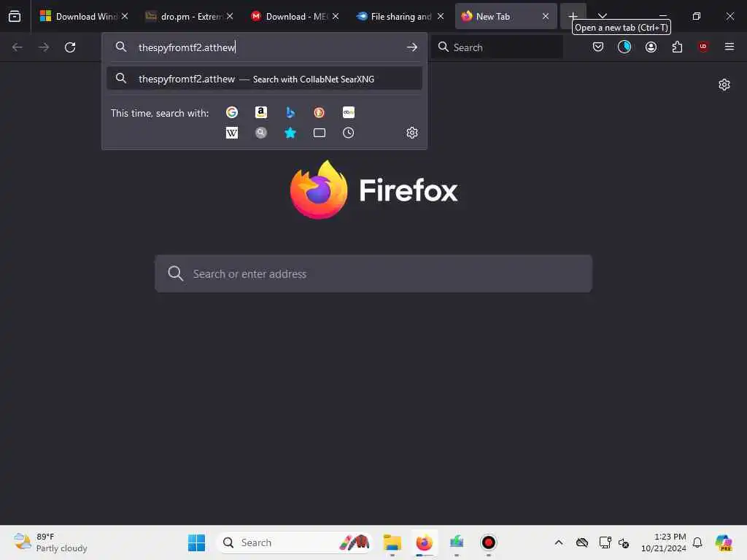Click the taskbar Search box

point(295,542)
